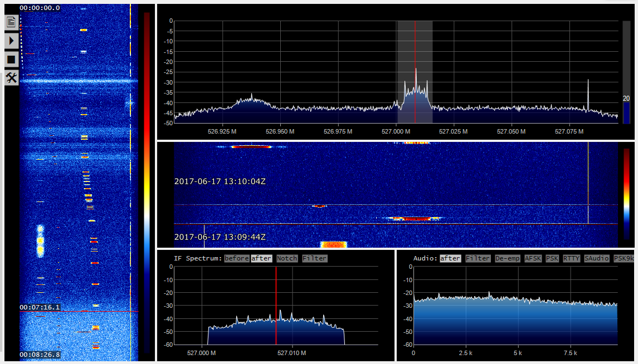638x364 pixels.
Task: Switch audio view to PSK
Action: (552, 258)
